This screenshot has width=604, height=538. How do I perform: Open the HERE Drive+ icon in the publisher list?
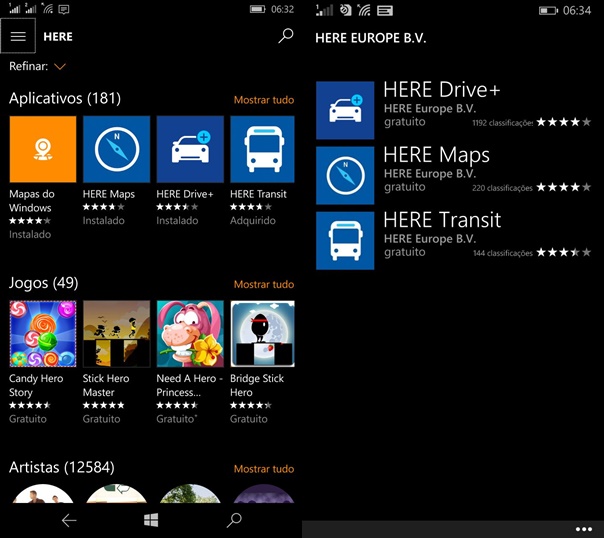[345, 110]
